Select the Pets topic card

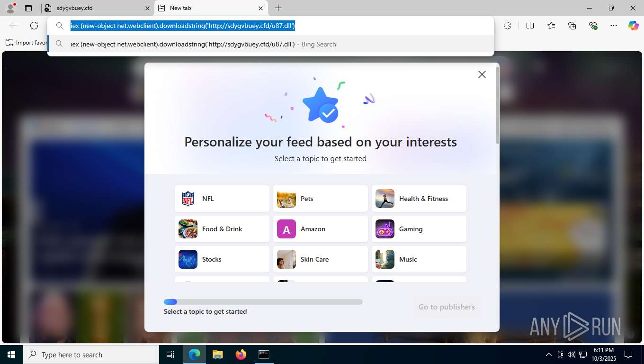(x=321, y=199)
